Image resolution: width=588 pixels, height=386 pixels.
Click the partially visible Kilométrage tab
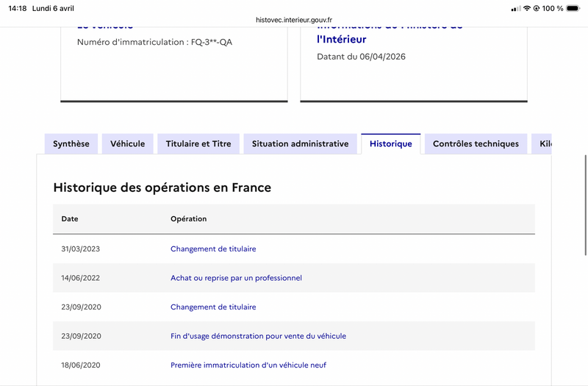tap(543, 144)
